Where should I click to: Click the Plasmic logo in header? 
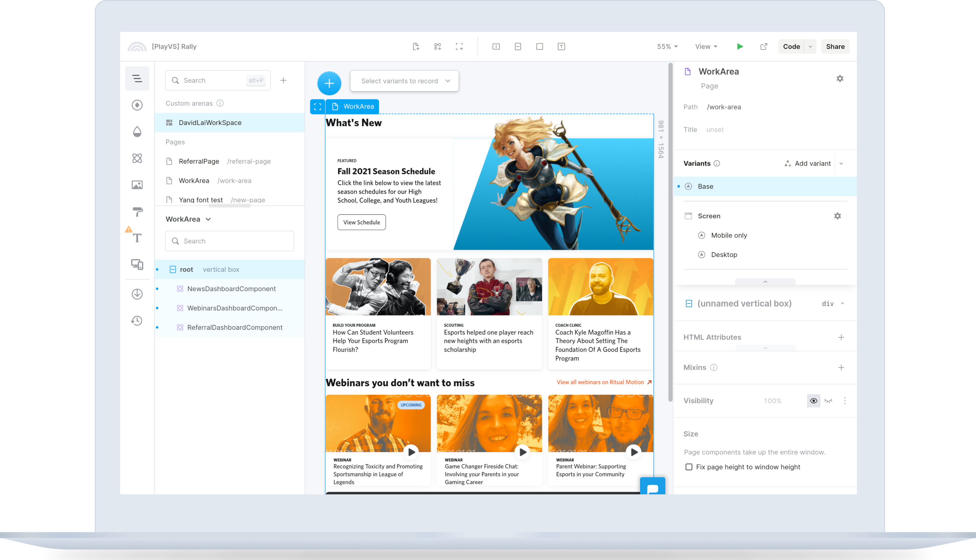(137, 46)
